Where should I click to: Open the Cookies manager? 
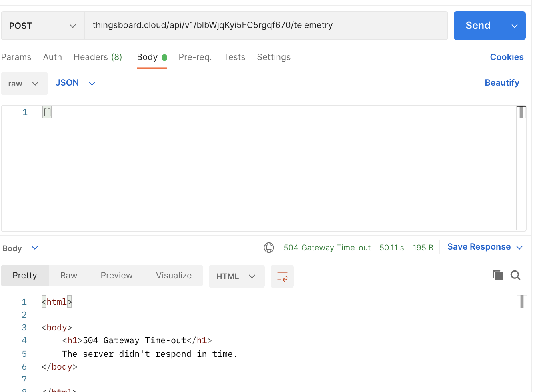507,57
